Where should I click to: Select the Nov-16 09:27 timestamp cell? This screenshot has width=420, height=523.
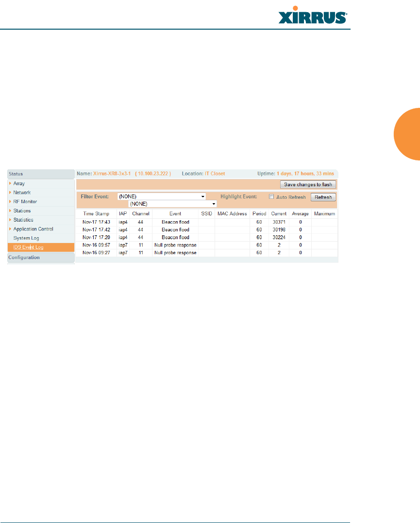pyautogui.click(x=96, y=252)
